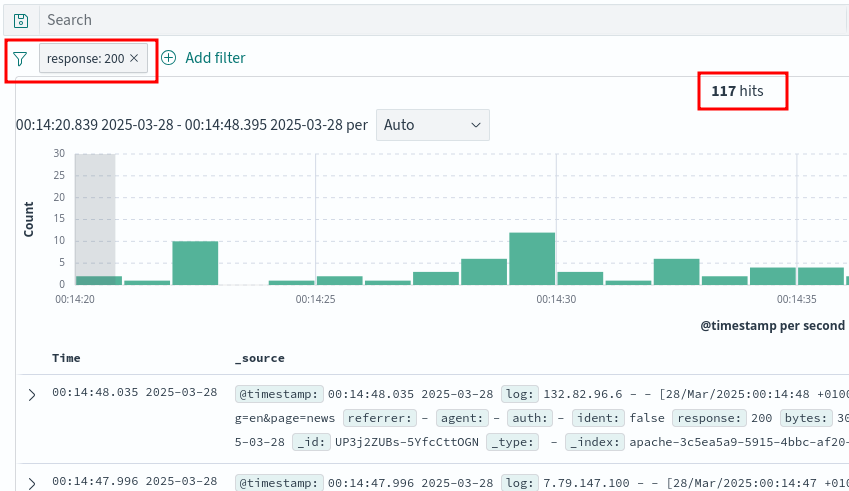Click the saved query disk icon
Image resolution: width=849 pixels, height=491 pixels.
(x=21, y=20)
